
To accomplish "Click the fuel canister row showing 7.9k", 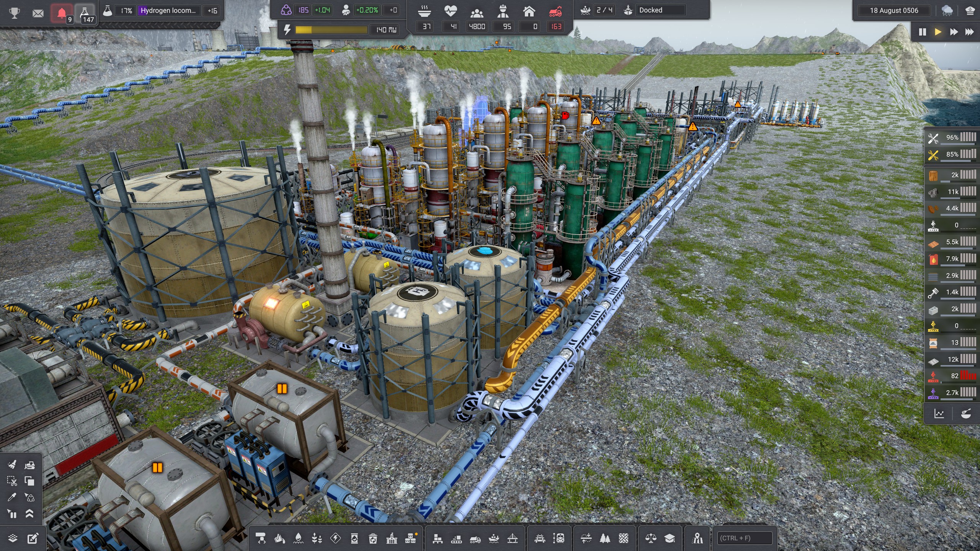I will pyautogui.click(x=952, y=259).
